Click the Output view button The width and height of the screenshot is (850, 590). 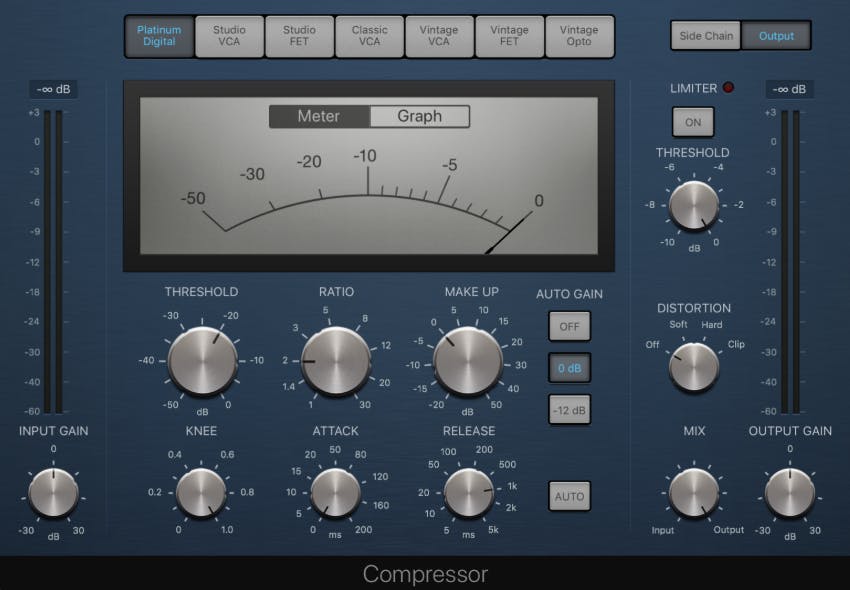[x=776, y=36]
